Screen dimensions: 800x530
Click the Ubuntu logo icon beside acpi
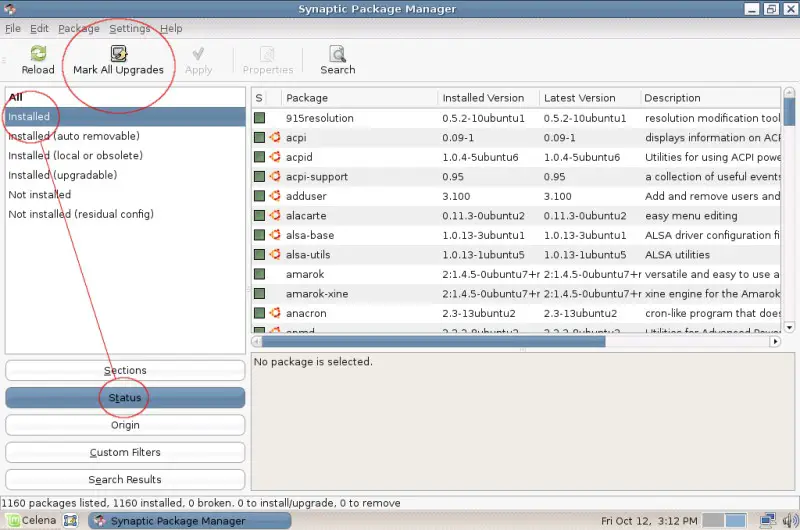click(275, 137)
